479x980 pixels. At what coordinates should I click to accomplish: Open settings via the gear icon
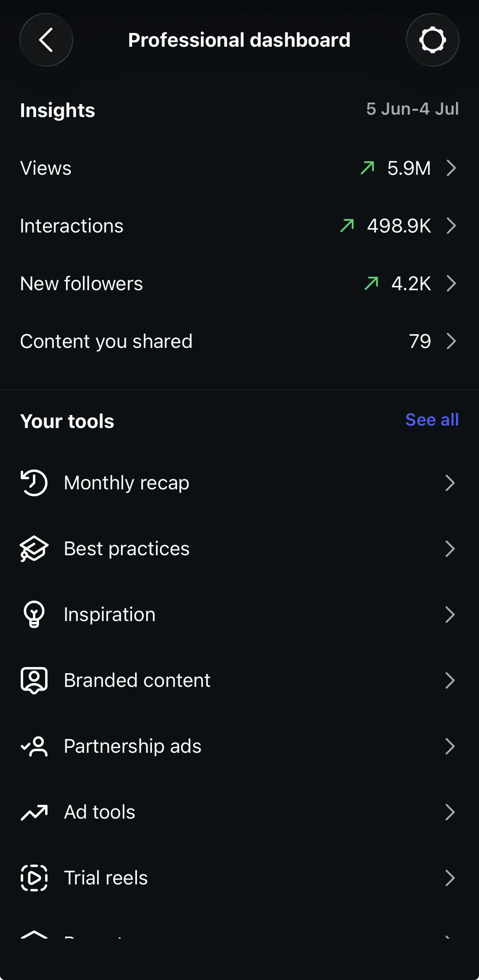[x=433, y=40]
